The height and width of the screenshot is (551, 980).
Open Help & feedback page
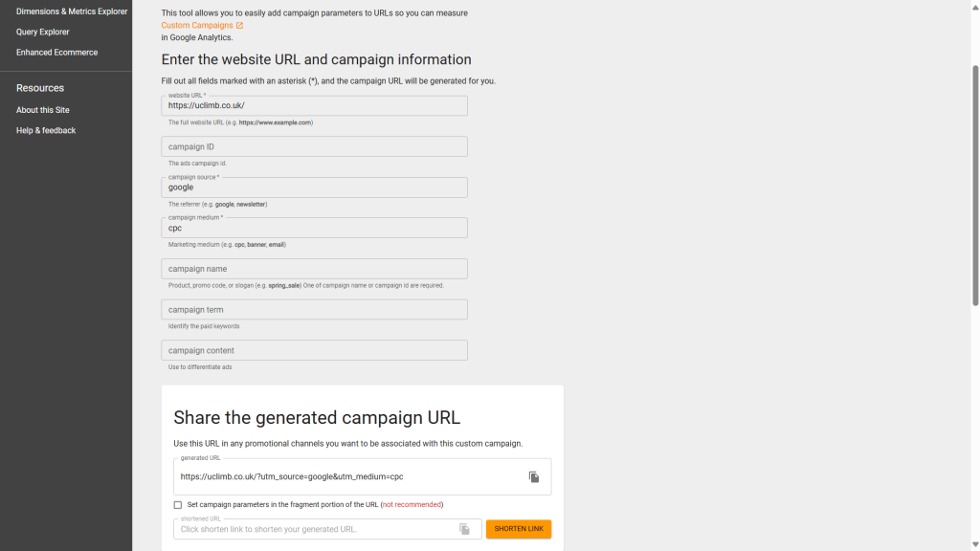tap(46, 130)
